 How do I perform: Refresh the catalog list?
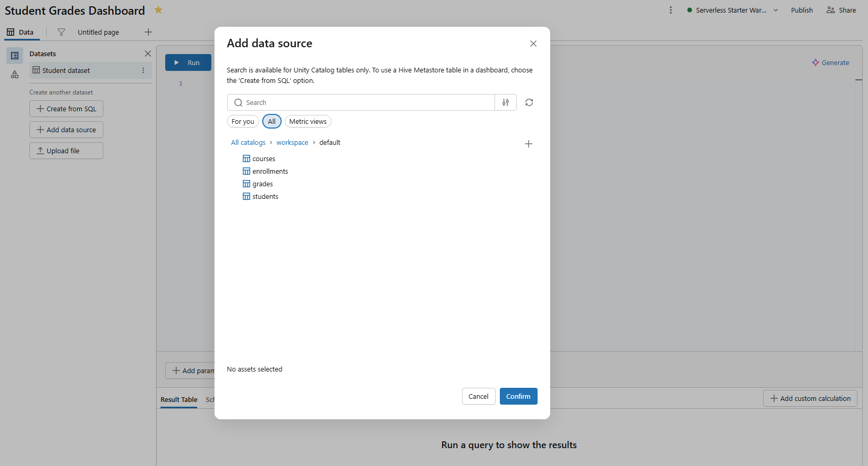(529, 102)
